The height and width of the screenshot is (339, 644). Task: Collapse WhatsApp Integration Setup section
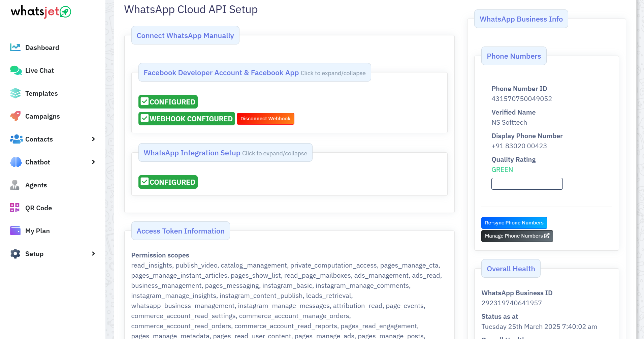coord(225,153)
